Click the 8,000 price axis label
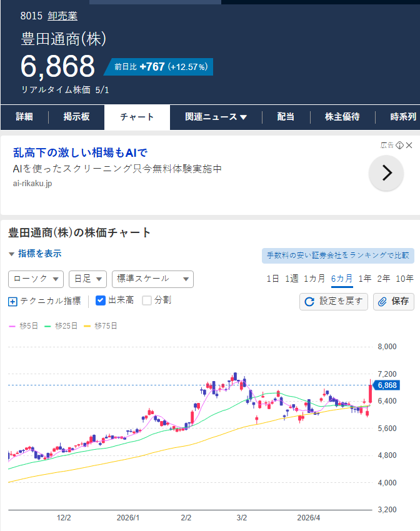Viewport: 420px width, 531px height. pos(387,347)
